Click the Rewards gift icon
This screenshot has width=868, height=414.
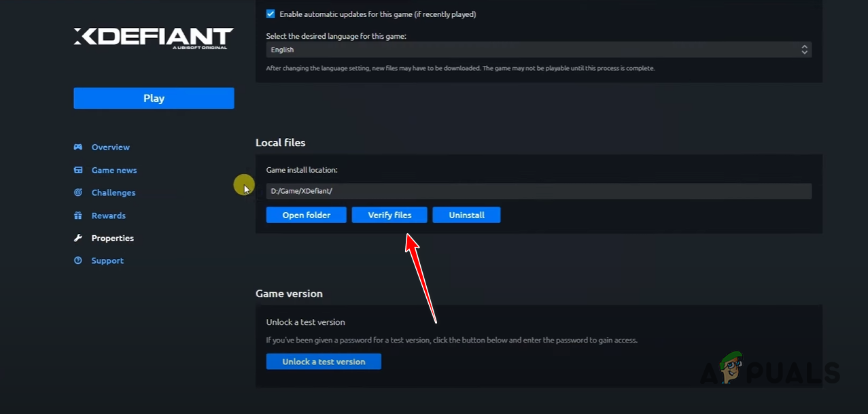78,215
